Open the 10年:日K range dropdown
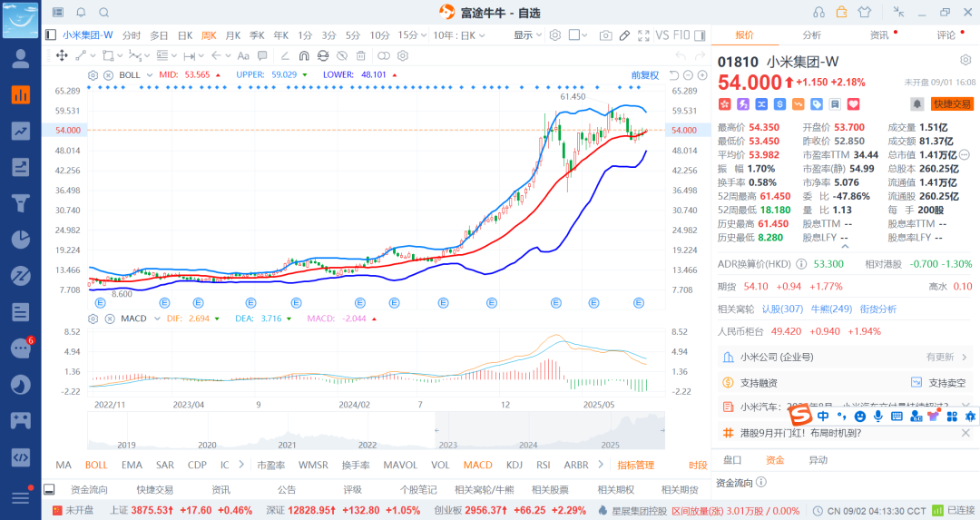 [x=459, y=35]
